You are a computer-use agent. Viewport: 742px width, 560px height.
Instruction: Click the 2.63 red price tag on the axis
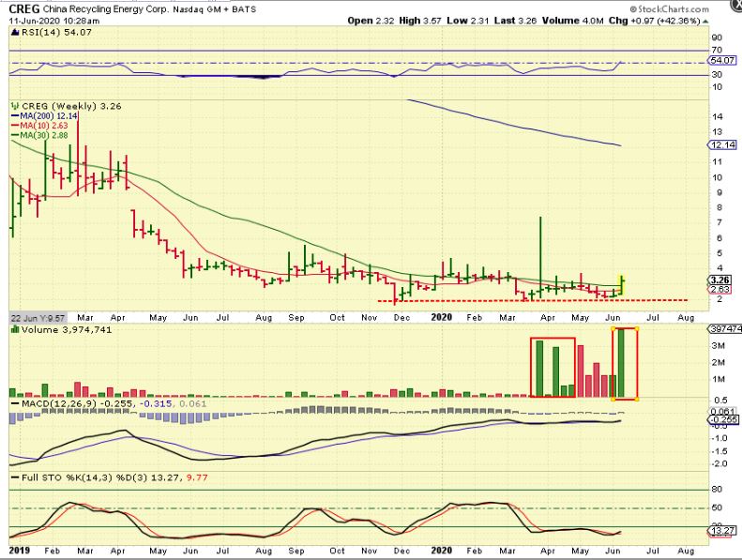[720, 289]
